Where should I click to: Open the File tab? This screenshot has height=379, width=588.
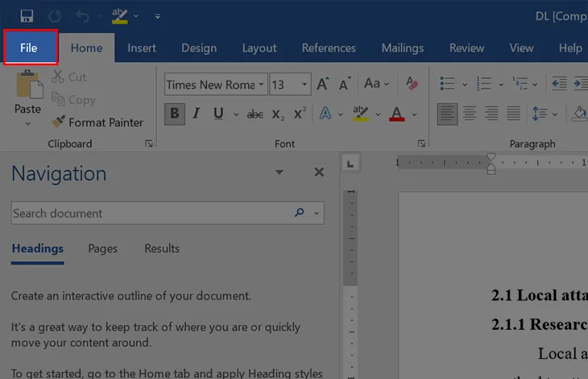click(29, 48)
